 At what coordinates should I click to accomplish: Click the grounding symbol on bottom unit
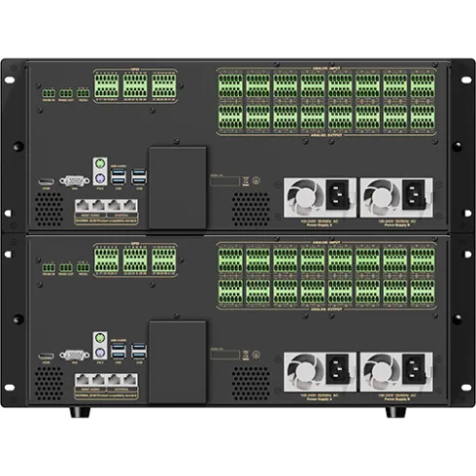(255, 355)
